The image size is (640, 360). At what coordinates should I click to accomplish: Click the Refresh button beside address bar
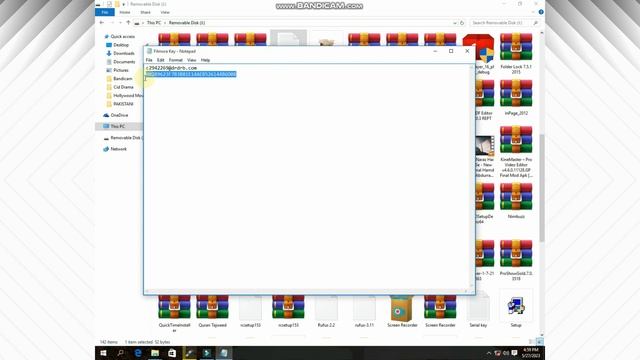[x=462, y=23]
